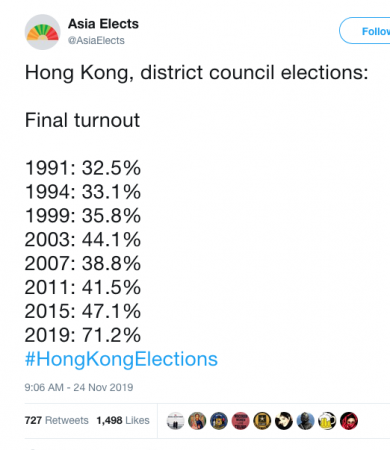
Task: Open the red scarf masked avatar
Action: pyautogui.click(x=349, y=421)
